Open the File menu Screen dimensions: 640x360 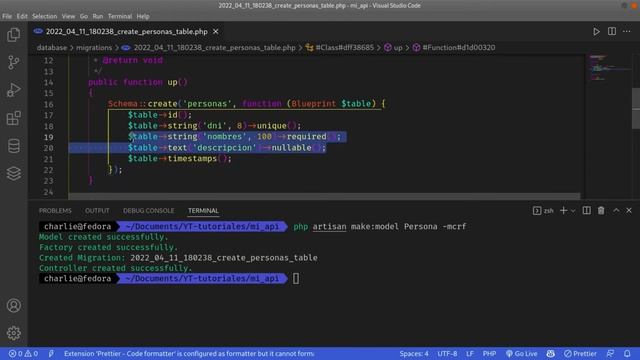tap(7, 16)
